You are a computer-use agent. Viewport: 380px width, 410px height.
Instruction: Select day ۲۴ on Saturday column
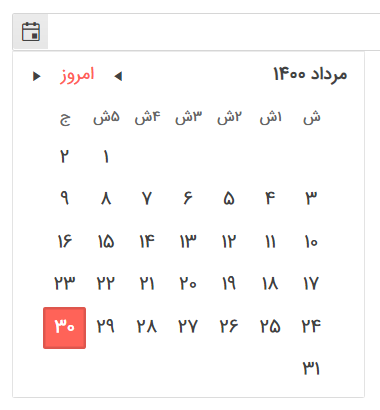[x=311, y=326]
